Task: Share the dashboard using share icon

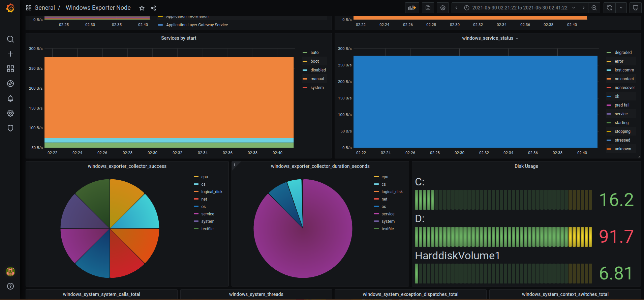Action: [x=153, y=8]
